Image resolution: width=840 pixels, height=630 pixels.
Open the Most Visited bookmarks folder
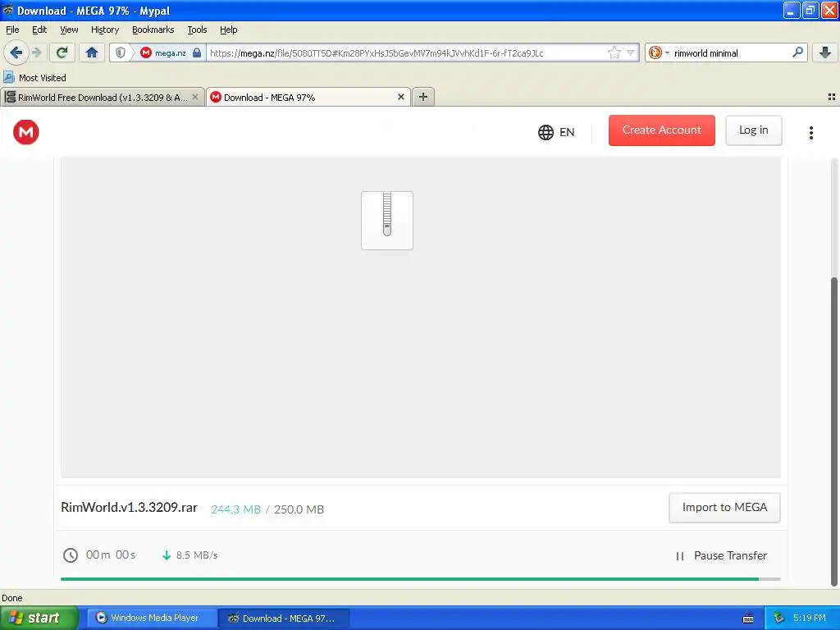[x=34, y=78]
